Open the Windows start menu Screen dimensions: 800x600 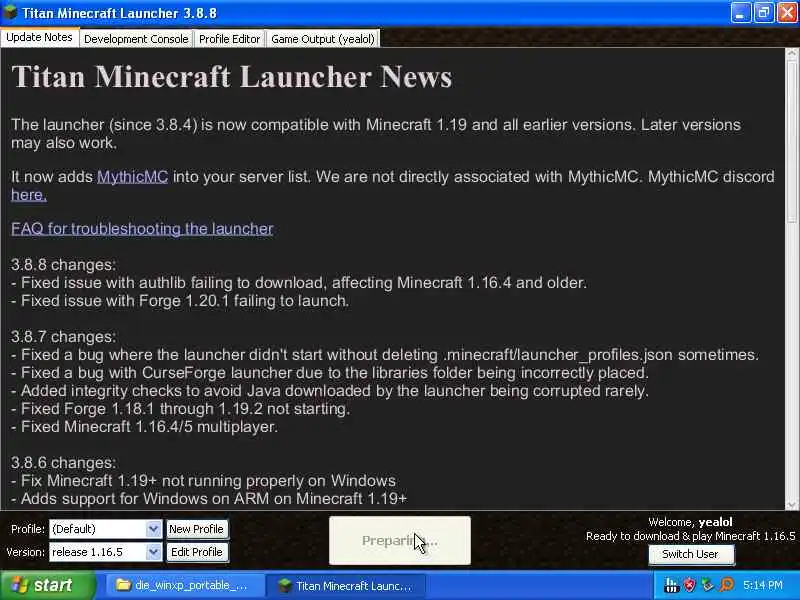pos(47,585)
